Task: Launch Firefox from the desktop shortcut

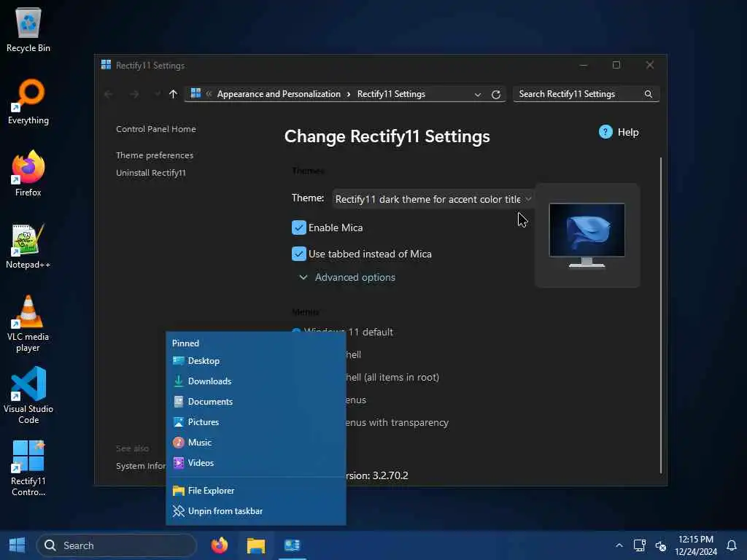Action: point(28,174)
